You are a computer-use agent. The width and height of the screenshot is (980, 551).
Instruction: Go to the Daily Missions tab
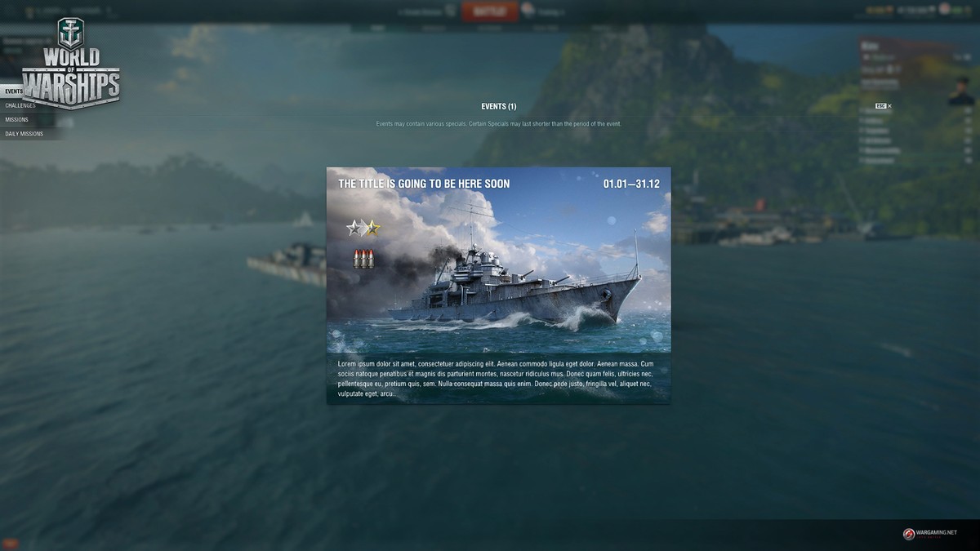pyautogui.click(x=24, y=133)
